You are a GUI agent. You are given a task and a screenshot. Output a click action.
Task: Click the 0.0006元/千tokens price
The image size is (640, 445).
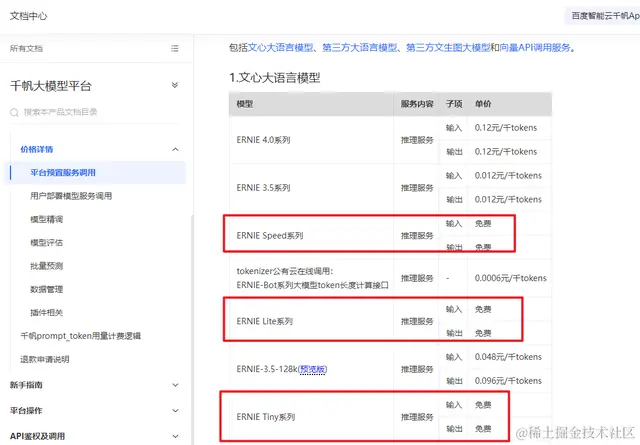pyautogui.click(x=510, y=278)
